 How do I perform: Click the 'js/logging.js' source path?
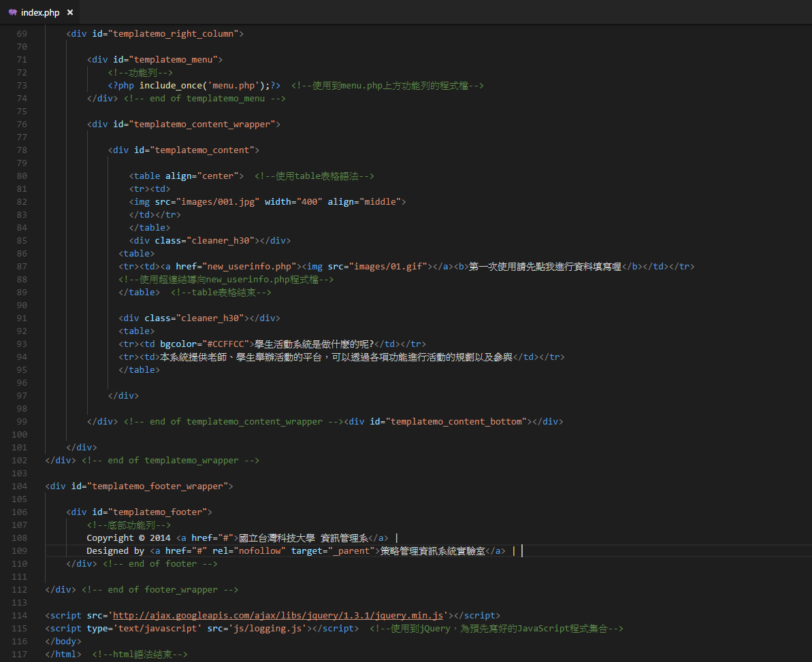(x=267, y=629)
